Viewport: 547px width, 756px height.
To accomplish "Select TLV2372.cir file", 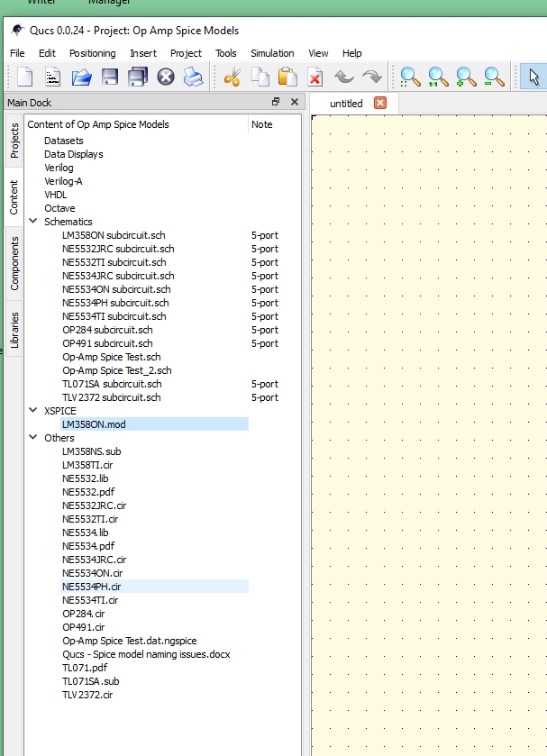I will click(x=87, y=694).
